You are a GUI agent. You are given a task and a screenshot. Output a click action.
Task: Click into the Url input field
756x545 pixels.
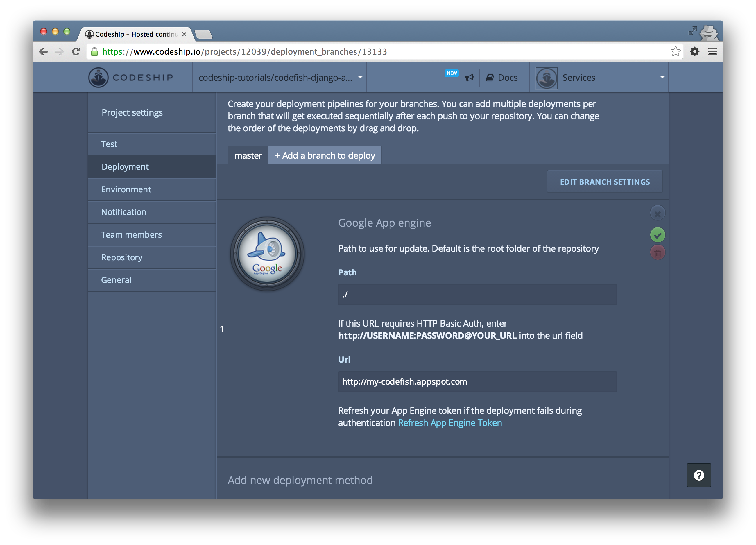pyautogui.click(x=477, y=382)
